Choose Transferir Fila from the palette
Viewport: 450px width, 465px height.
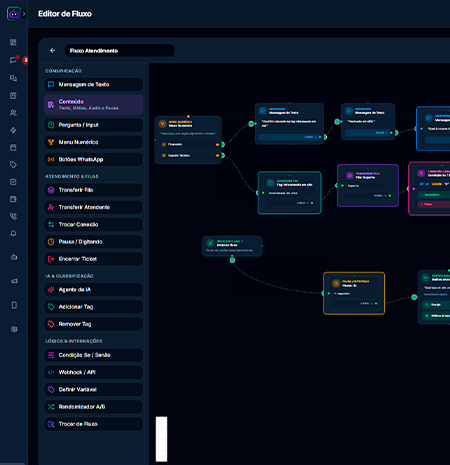tap(94, 190)
